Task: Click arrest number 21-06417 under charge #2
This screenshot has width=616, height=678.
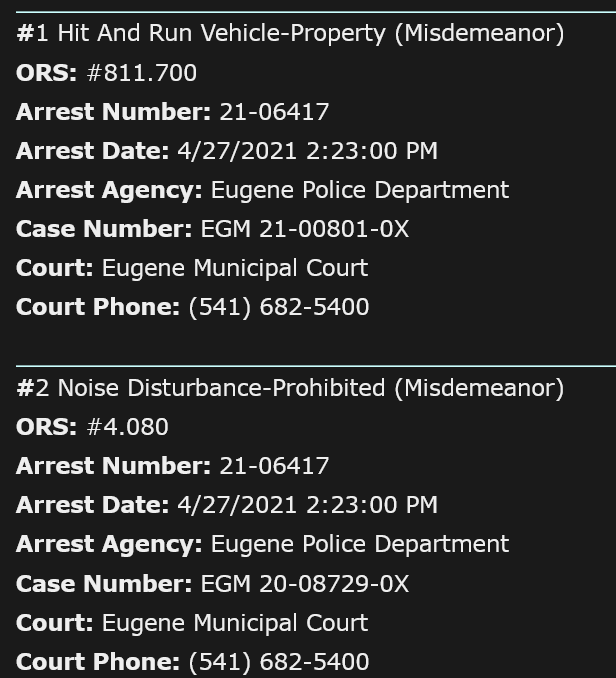Action: (274, 466)
